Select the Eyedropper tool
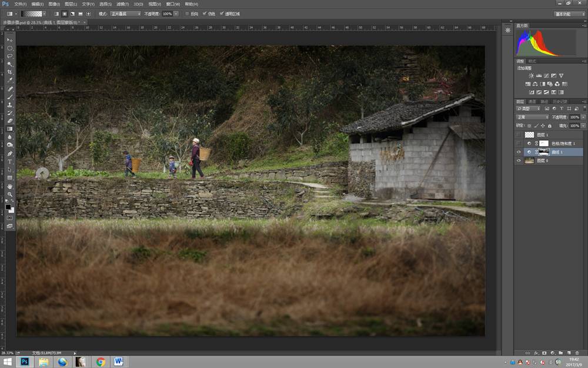The width and height of the screenshot is (588, 368). click(x=10, y=80)
